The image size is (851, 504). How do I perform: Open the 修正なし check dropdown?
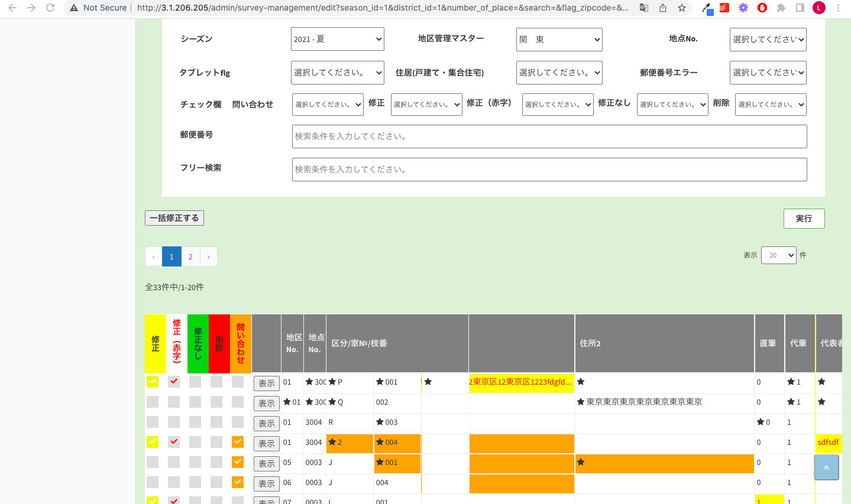(672, 104)
